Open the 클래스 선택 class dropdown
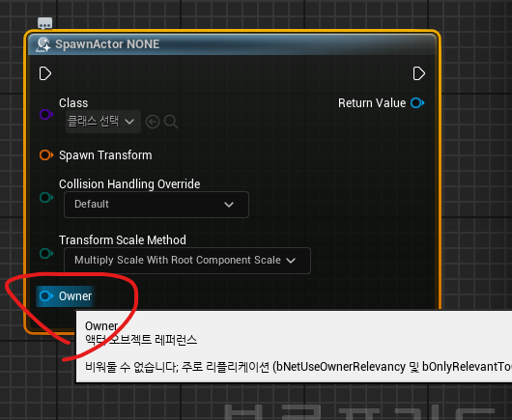Screen dimensions: 512x420 tap(103, 122)
